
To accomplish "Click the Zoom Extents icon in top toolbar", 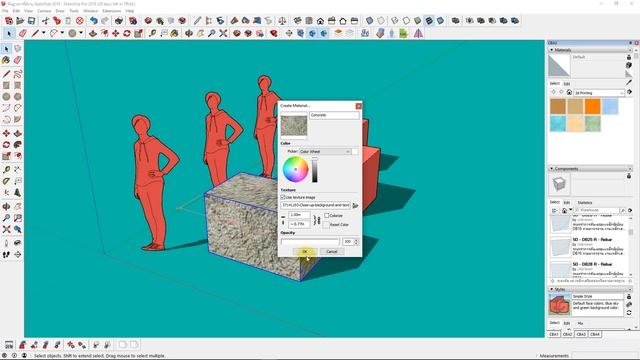I will [x=223, y=33].
